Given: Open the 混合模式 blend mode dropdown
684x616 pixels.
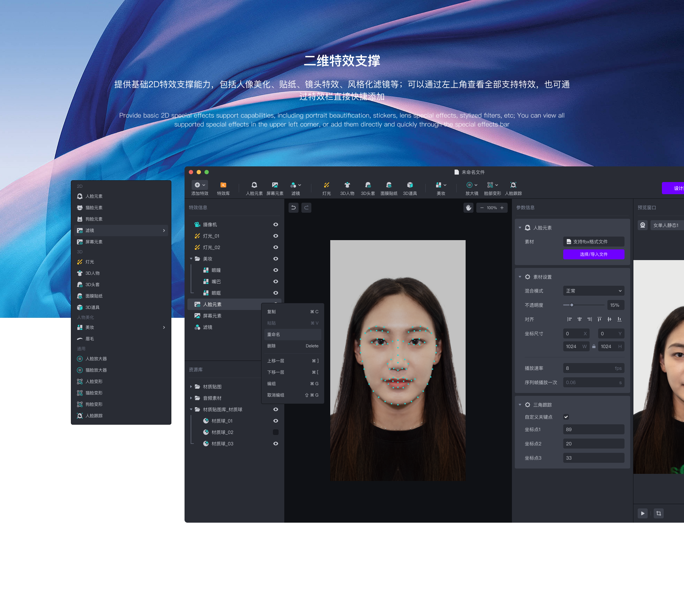Looking at the screenshot, I should point(593,291).
